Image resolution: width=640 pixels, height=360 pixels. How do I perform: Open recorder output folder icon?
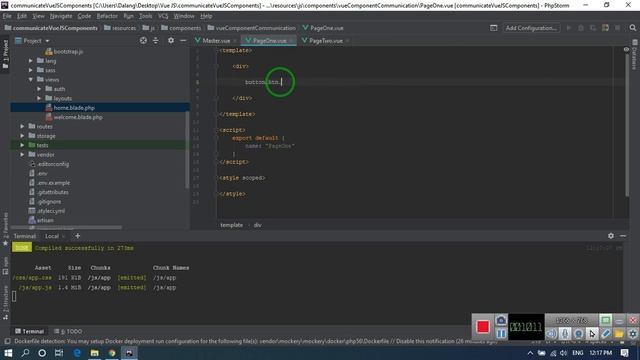619,333
